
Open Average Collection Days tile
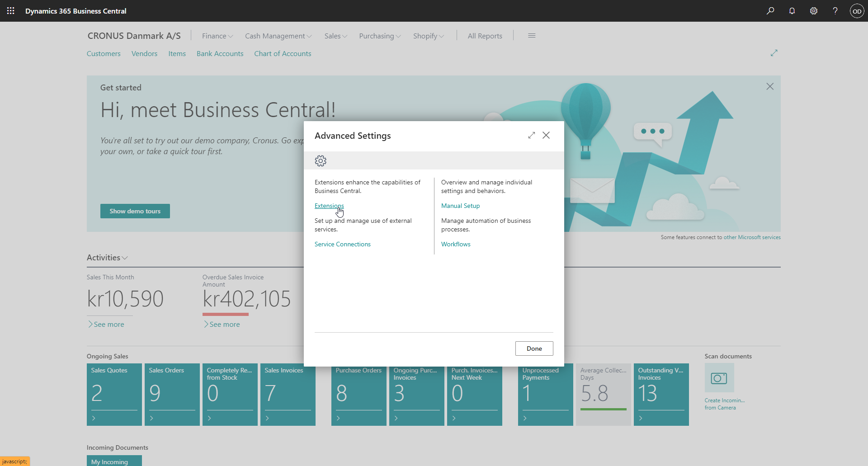click(x=604, y=394)
